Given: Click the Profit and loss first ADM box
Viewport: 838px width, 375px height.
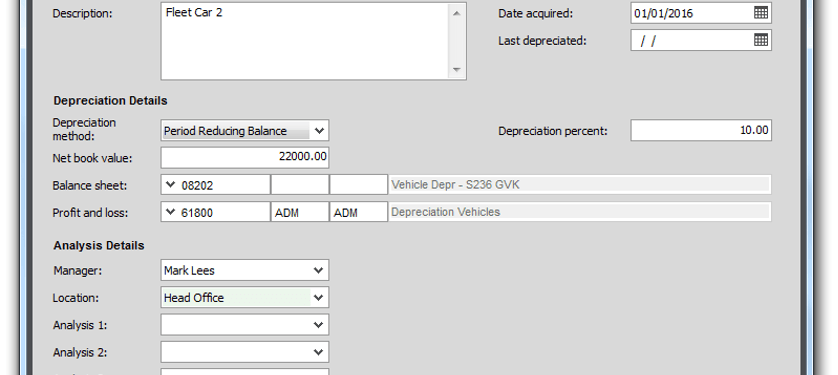Looking at the screenshot, I should [x=300, y=212].
